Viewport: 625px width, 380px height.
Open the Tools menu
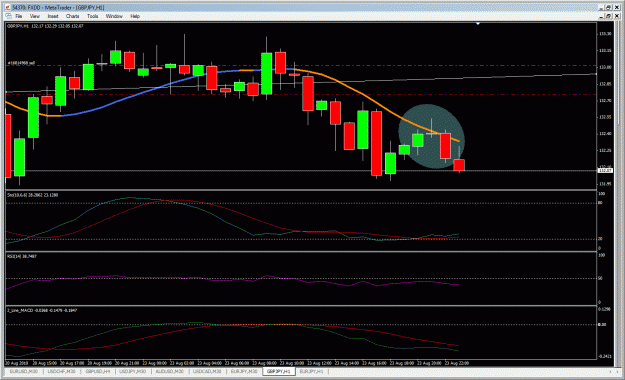(x=92, y=16)
